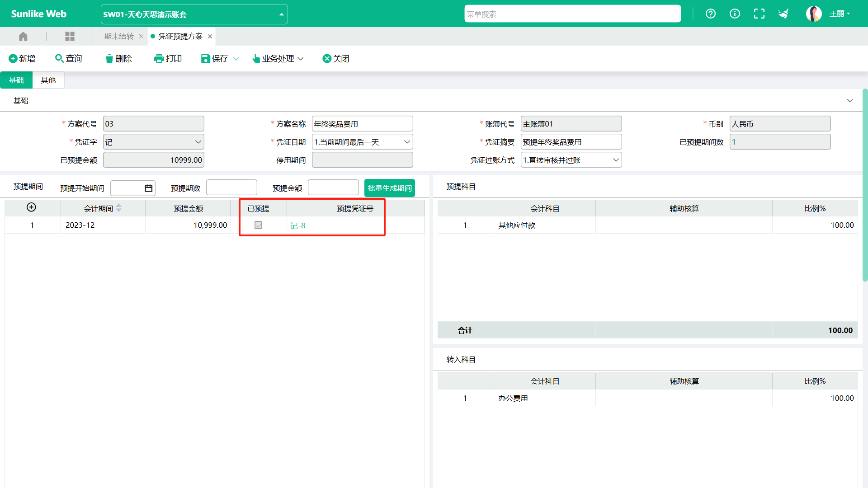
Task: Switch to the 其他 tab
Action: pos(48,80)
